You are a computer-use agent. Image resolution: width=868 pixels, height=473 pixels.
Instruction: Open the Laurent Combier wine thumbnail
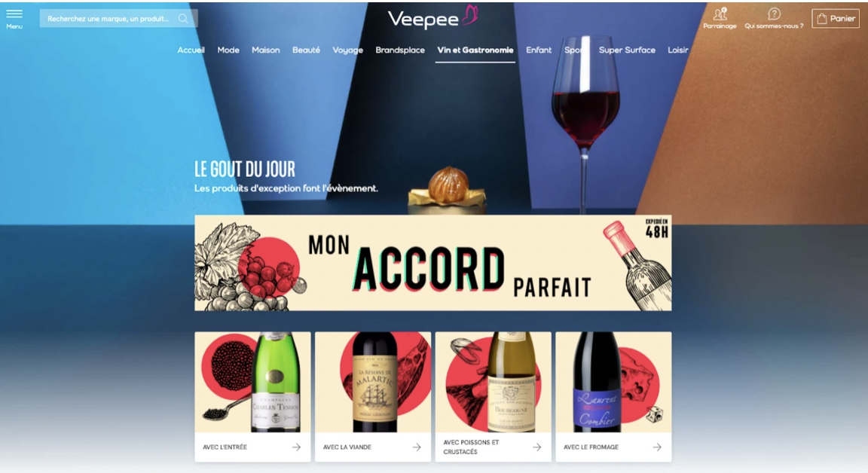pyautogui.click(x=613, y=383)
